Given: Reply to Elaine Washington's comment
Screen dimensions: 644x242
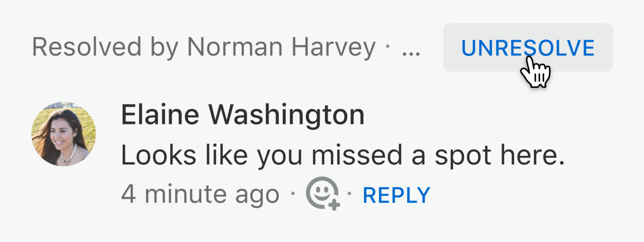Looking at the screenshot, I should coord(396,195).
